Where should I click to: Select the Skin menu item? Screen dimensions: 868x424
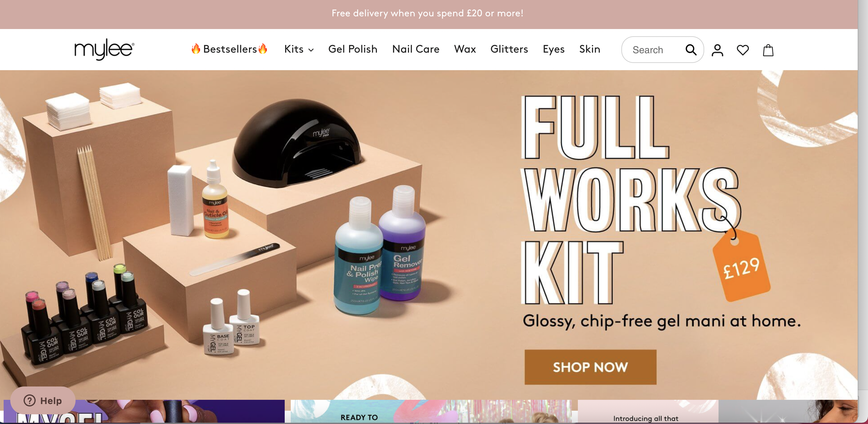(x=590, y=49)
